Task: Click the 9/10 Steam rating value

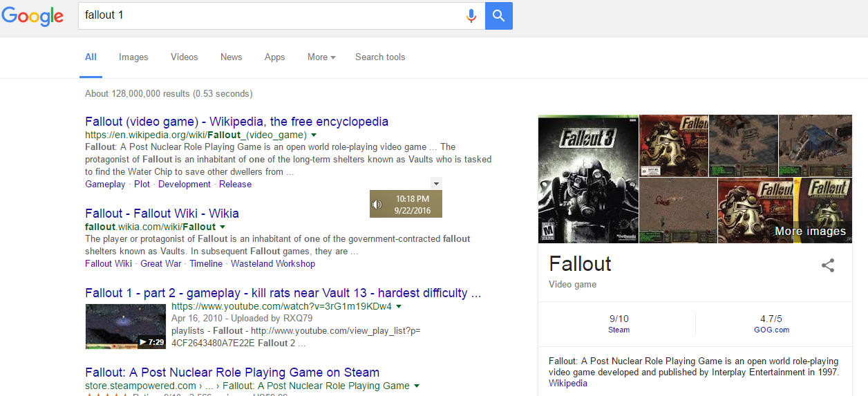Action: [x=619, y=319]
